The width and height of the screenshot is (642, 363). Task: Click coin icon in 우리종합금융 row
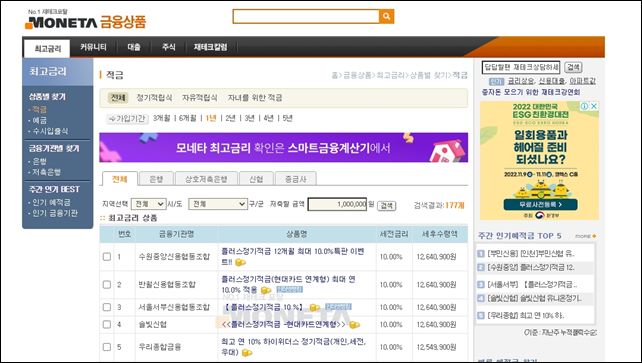pyautogui.click(x=247, y=353)
